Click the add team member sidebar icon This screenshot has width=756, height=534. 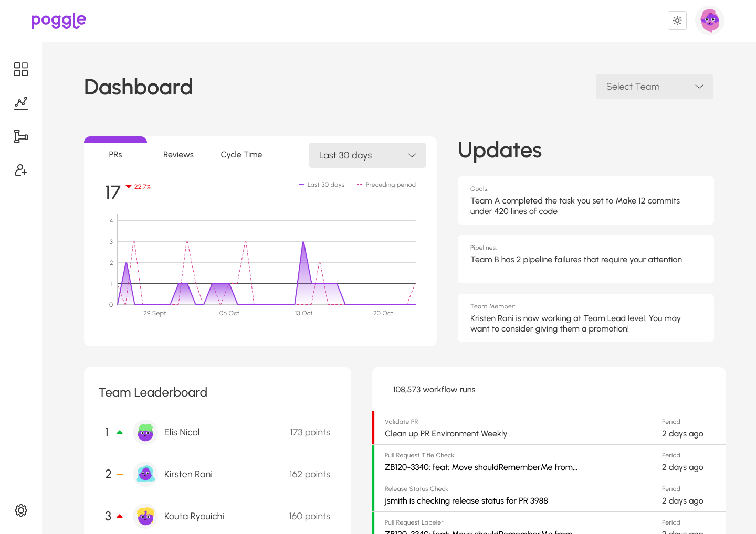point(21,170)
